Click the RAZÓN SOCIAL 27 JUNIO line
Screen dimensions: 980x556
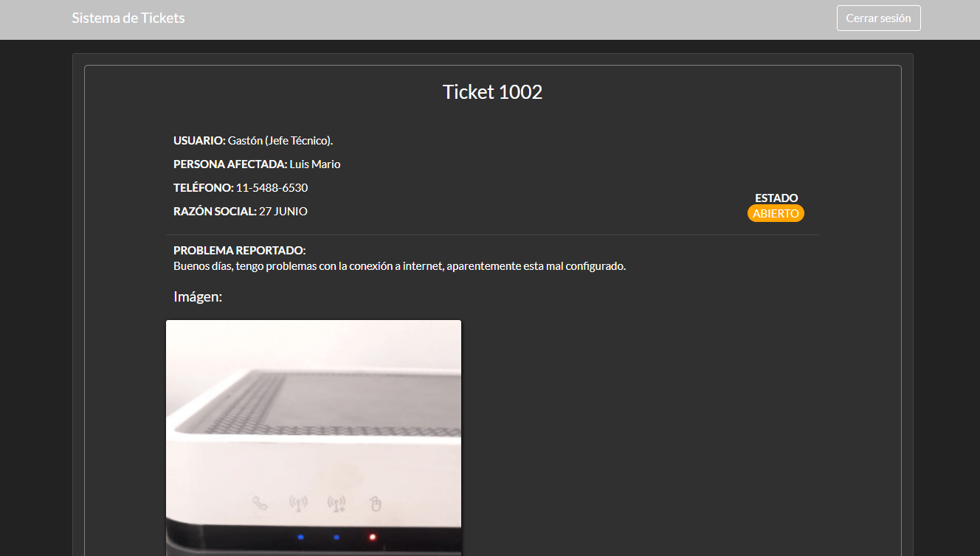(241, 212)
